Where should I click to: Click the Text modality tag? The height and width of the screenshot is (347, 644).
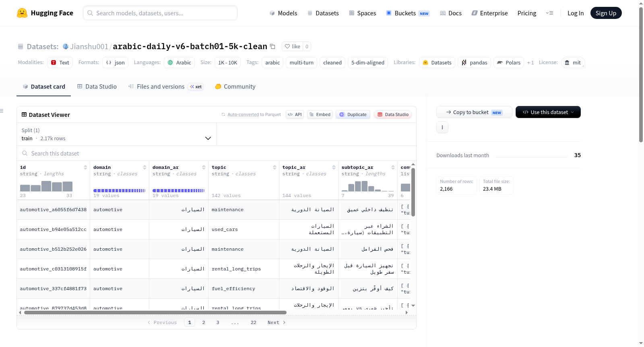[60, 62]
